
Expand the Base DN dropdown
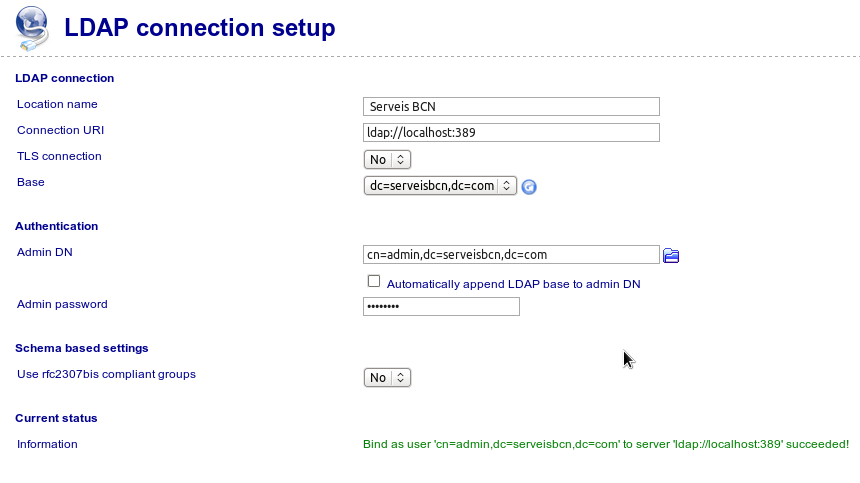[440, 186]
